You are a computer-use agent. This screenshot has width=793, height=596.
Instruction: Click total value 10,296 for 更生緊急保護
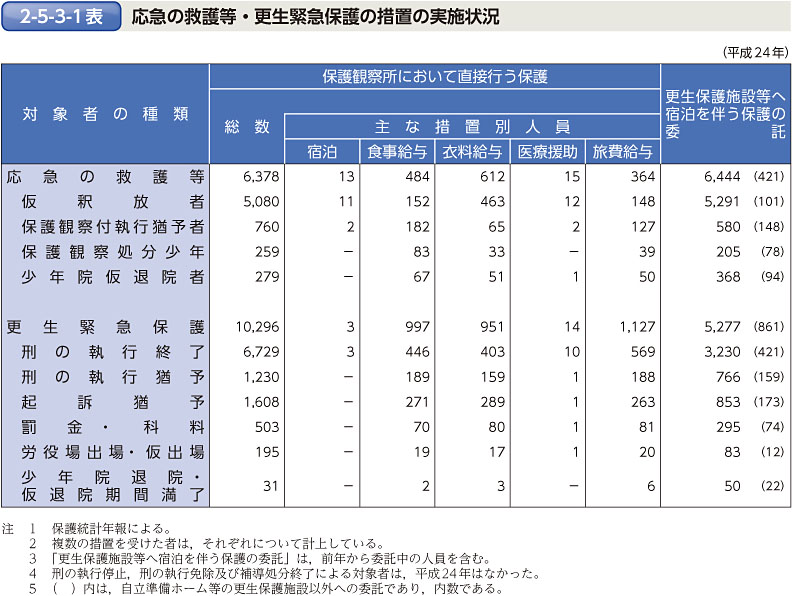[257, 327]
